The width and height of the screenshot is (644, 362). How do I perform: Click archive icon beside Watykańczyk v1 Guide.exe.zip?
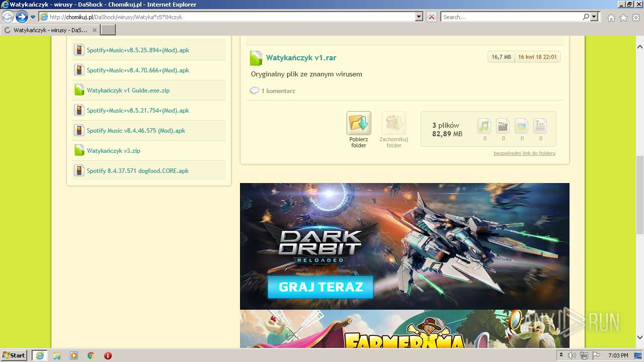pos(79,90)
